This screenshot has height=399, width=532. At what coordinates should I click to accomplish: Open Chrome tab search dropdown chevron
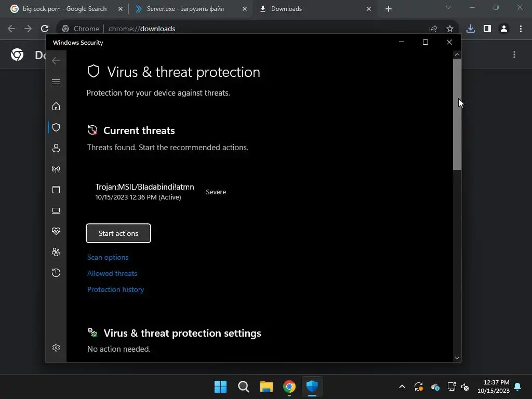pos(448,7)
